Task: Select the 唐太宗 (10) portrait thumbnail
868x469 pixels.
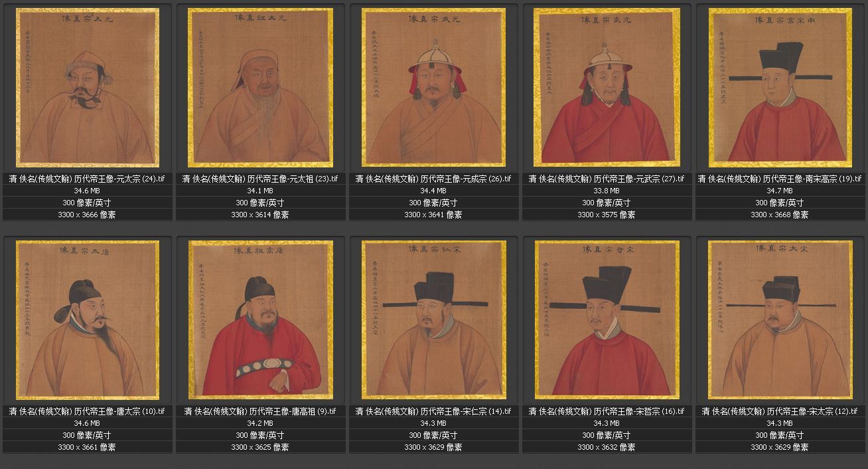Action: click(x=88, y=320)
